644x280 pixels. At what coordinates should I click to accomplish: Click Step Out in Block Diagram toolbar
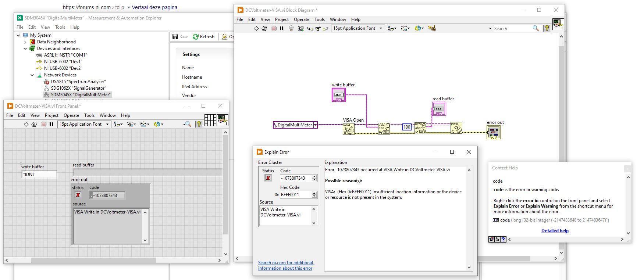[x=325, y=28]
